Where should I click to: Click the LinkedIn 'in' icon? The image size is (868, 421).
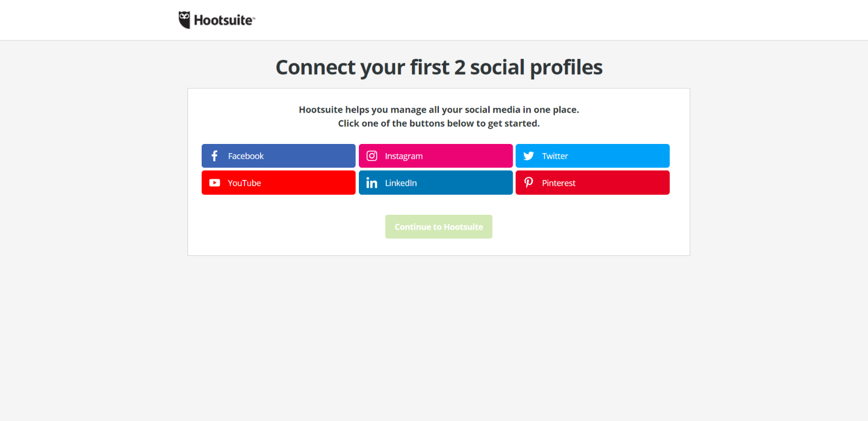tap(371, 183)
